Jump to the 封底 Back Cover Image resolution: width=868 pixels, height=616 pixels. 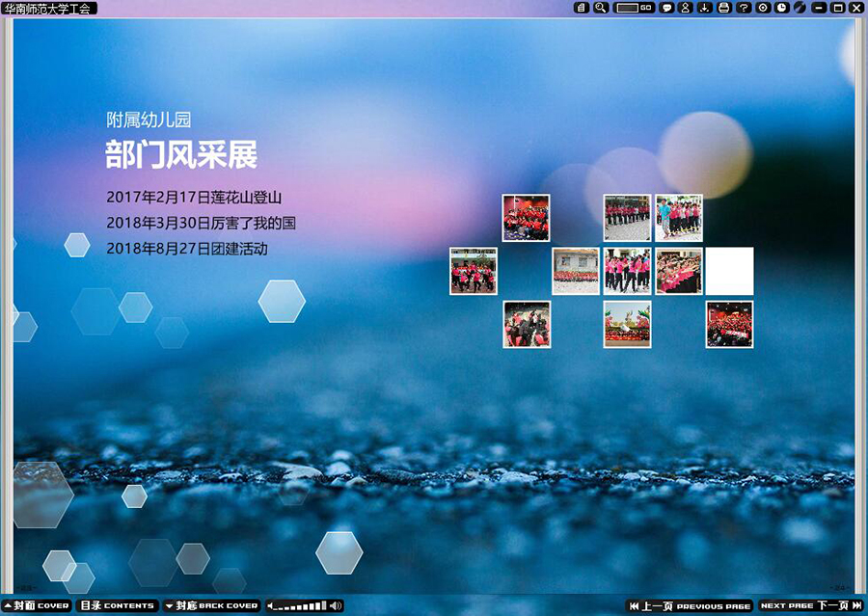pyautogui.click(x=212, y=605)
